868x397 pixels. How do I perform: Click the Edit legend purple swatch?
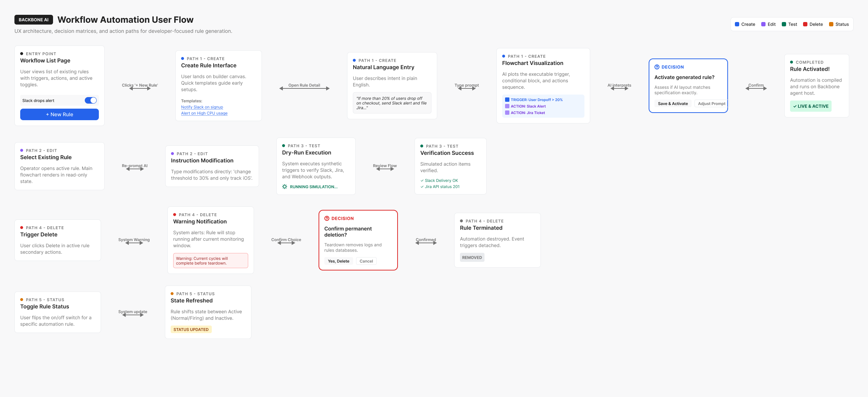(x=763, y=24)
